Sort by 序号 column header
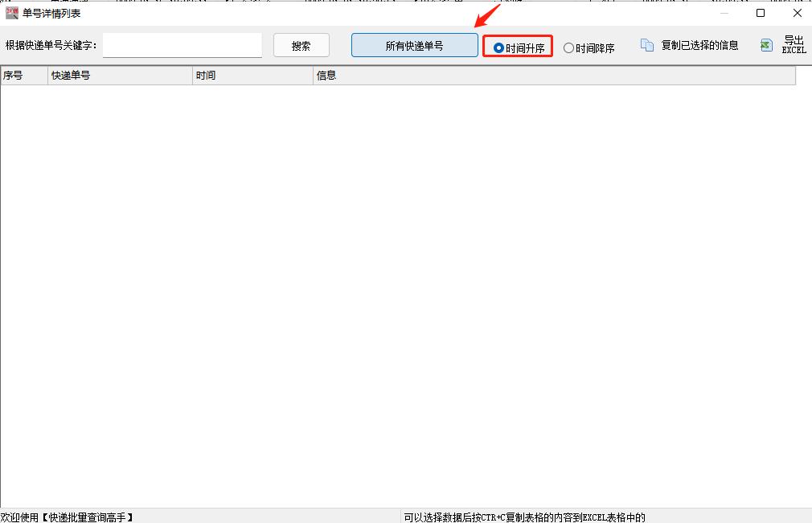The height and width of the screenshot is (523, 812). click(24, 76)
